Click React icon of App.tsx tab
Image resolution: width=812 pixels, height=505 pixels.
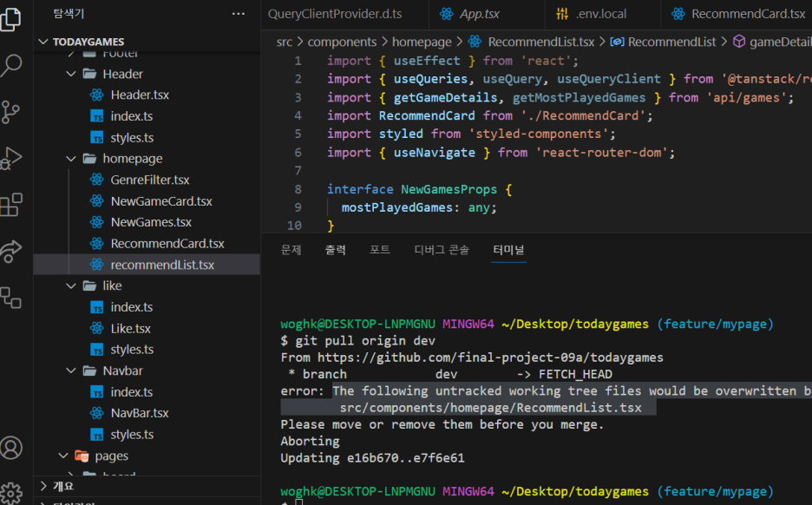click(x=447, y=14)
